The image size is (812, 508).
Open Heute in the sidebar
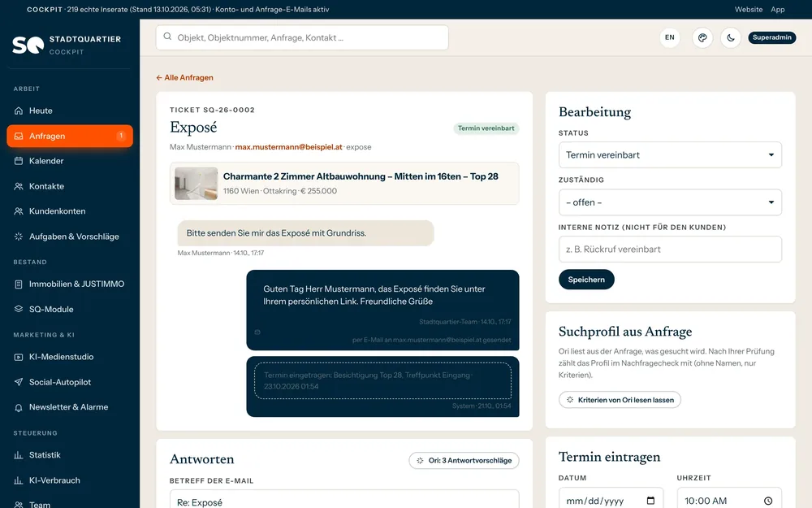70,111
